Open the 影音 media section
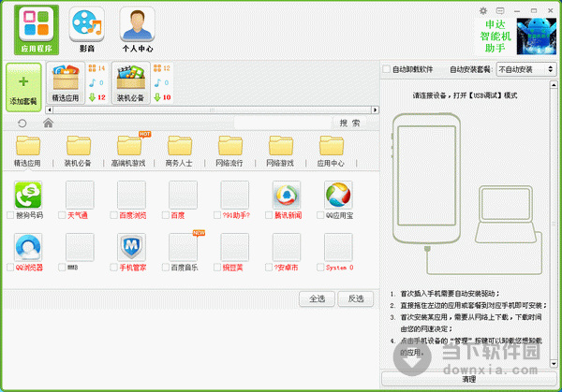Image resolution: width=562 pixels, height=392 pixels. [86, 28]
